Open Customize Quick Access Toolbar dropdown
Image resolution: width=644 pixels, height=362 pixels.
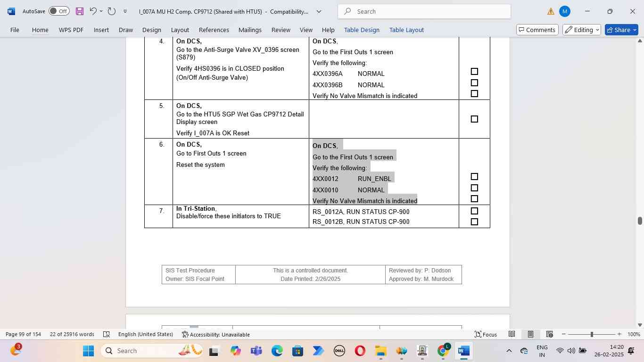coord(125,11)
